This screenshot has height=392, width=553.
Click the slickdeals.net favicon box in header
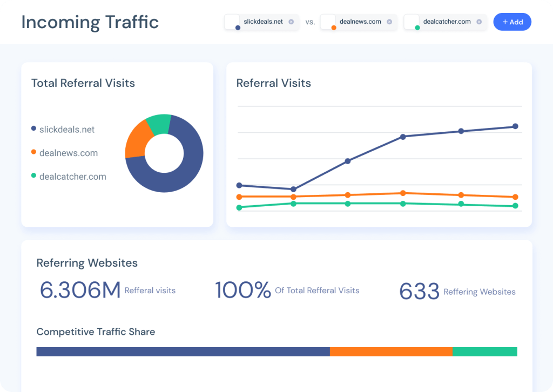click(232, 22)
